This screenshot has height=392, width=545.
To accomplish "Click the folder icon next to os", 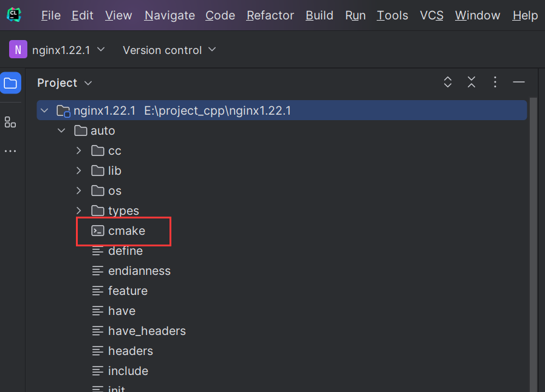I will [98, 191].
